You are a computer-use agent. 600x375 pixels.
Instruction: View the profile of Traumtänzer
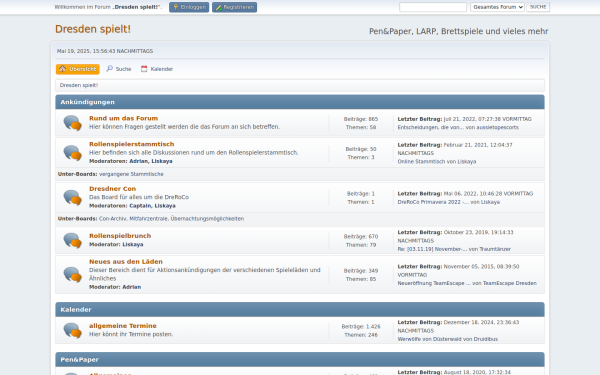(x=495, y=249)
